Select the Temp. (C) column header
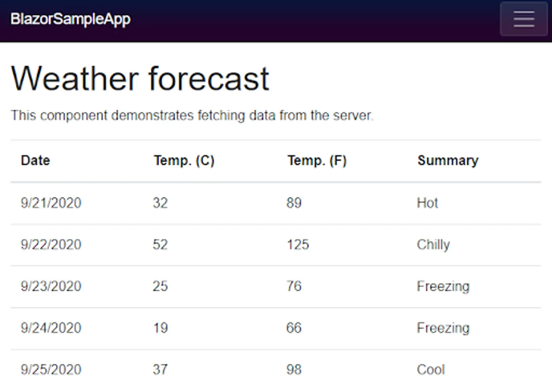The height and width of the screenshot is (392, 552). [184, 160]
